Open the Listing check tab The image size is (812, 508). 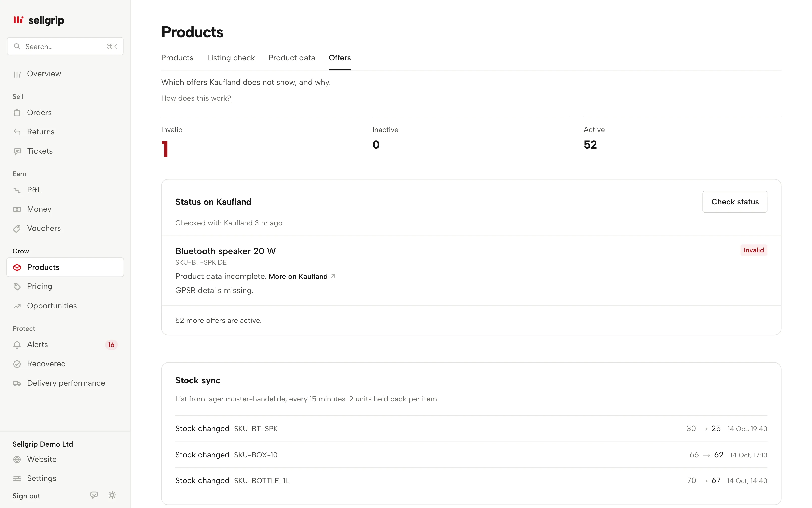pyautogui.click(x=231, y=58)
